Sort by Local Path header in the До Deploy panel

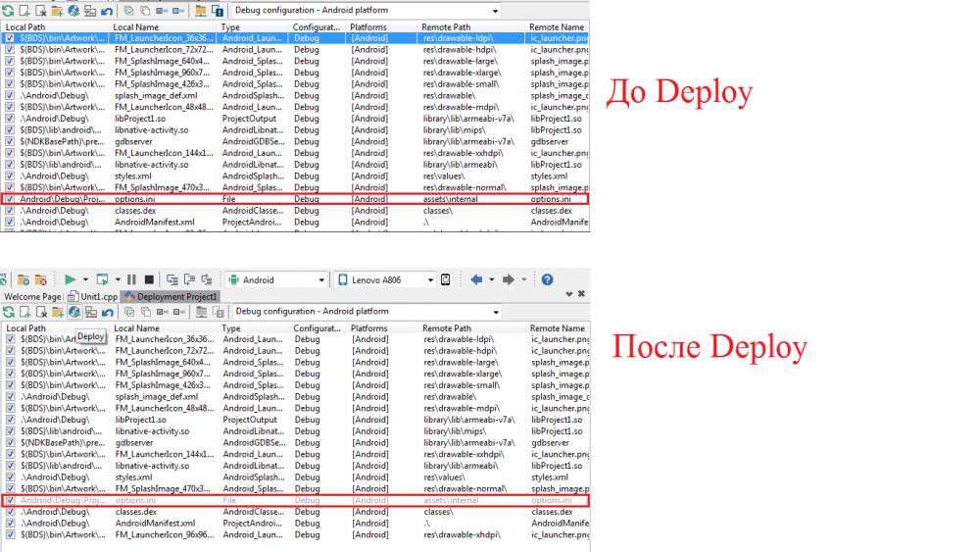(x=55, y=26)
